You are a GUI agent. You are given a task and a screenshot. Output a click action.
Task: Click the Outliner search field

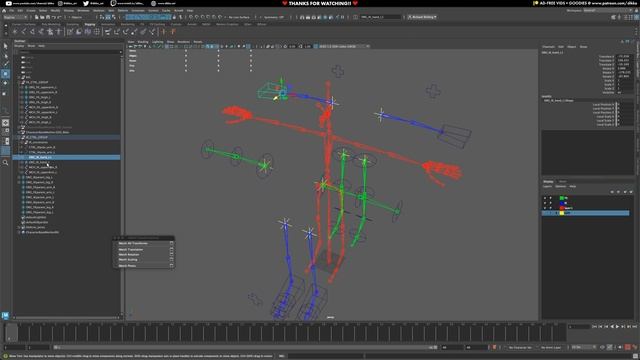coord(68,52)
